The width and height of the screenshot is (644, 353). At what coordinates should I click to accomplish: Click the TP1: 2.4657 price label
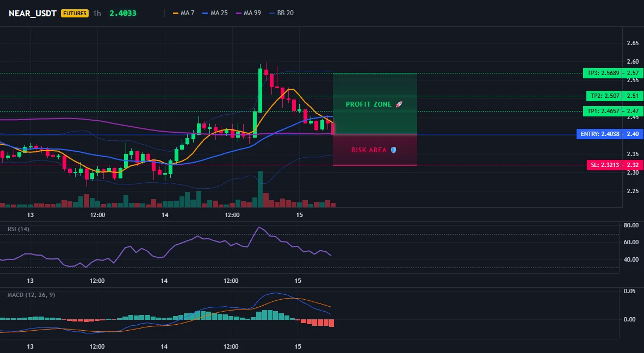point(603,111)
